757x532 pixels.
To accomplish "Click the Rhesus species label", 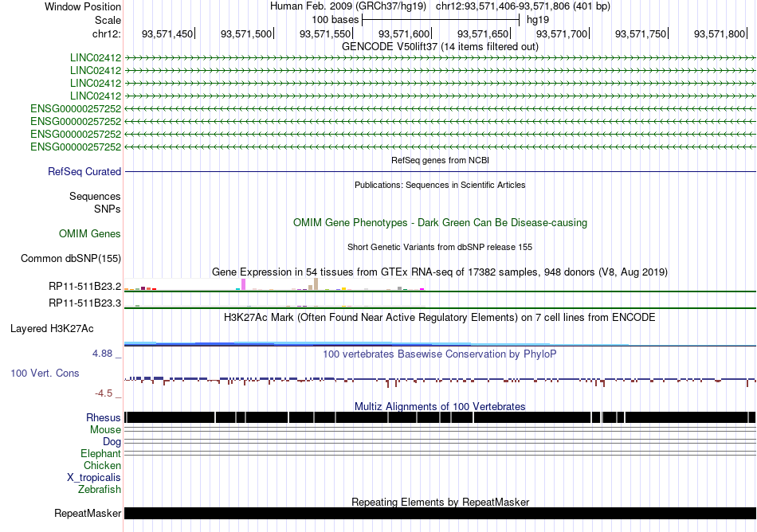I will pyautogui.click(x=104, y=417).
